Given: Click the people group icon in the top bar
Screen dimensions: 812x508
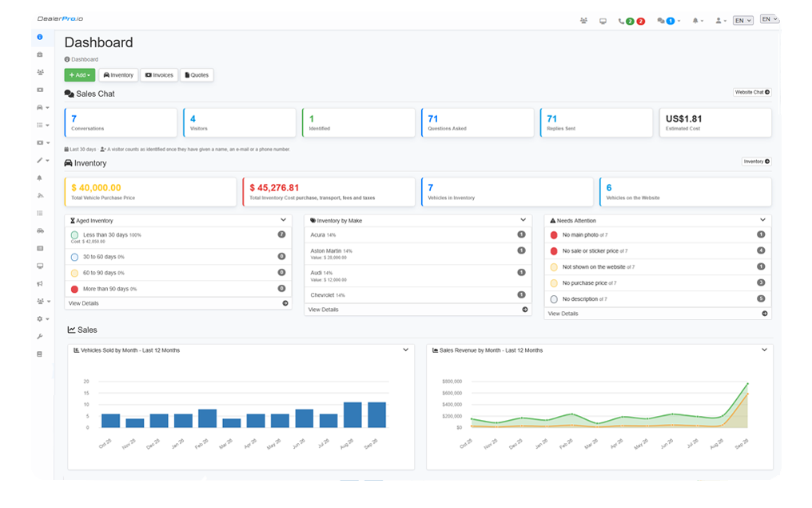Looking at the screenshot, I should click(x=583, y=21).
